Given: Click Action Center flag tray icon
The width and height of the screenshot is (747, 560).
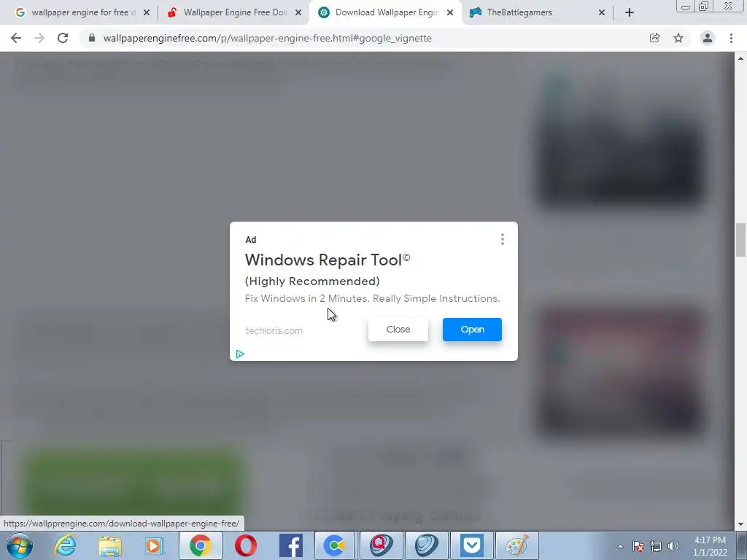Looking at the screenshot, I should pos(638,546).
